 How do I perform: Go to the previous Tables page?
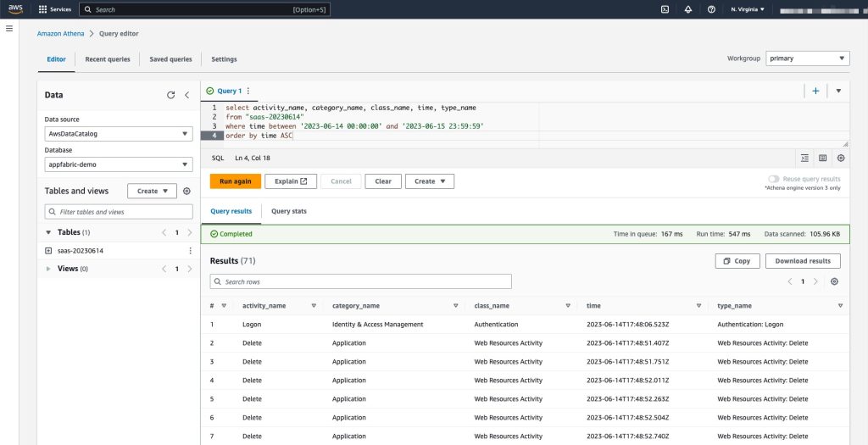[164, 232]
